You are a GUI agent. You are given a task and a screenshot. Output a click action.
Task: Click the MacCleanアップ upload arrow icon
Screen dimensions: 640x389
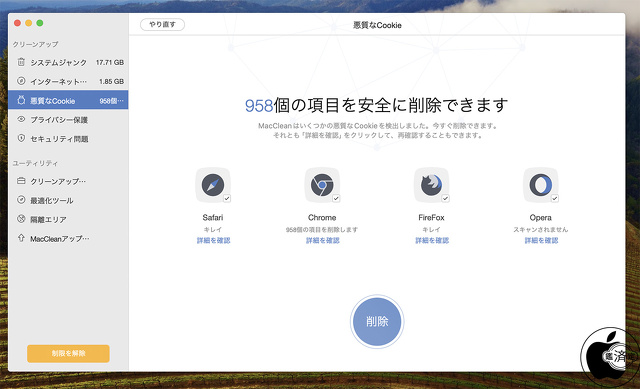pyautogui.click(x=21, y=238)
